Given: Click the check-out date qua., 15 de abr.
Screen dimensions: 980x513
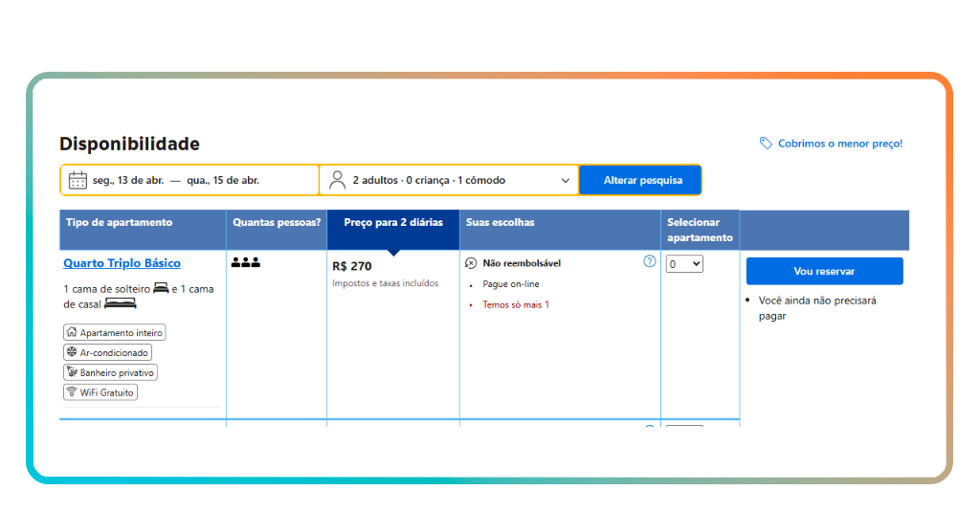Looking at the screenshot, I should (223, 180).
